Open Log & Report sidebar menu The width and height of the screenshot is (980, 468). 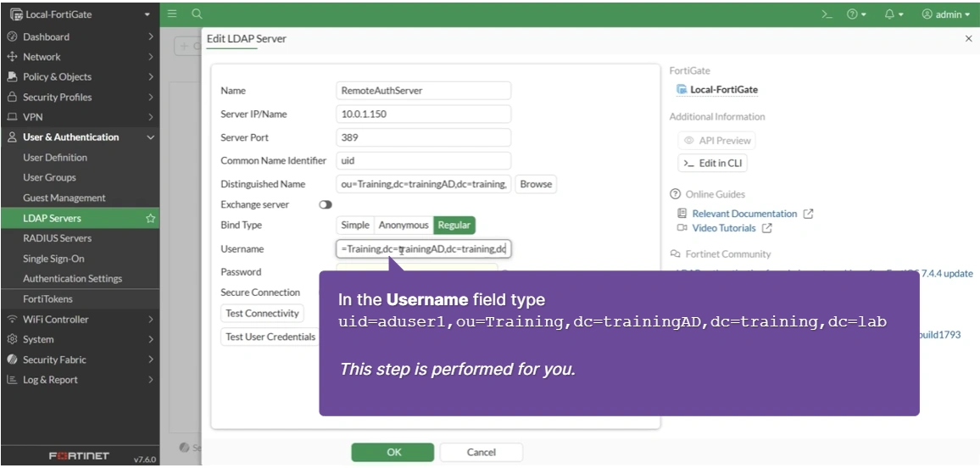coord(80,379)
